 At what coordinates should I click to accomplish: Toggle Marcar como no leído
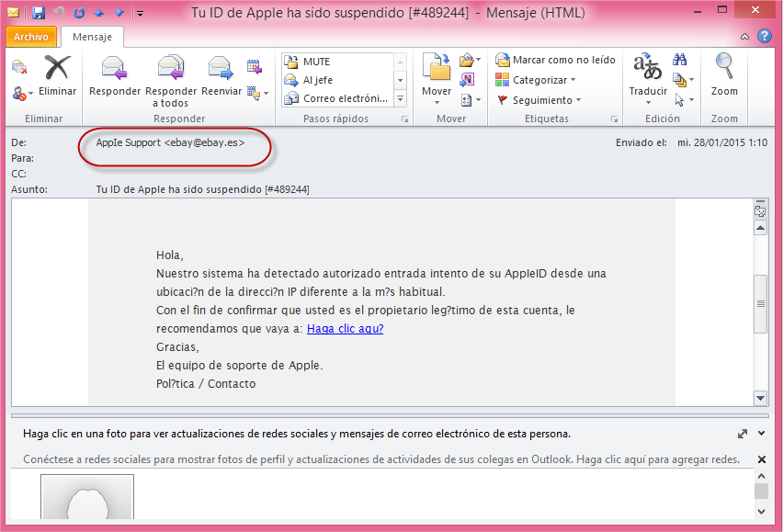pyautogui.click(x=555, y=60)
